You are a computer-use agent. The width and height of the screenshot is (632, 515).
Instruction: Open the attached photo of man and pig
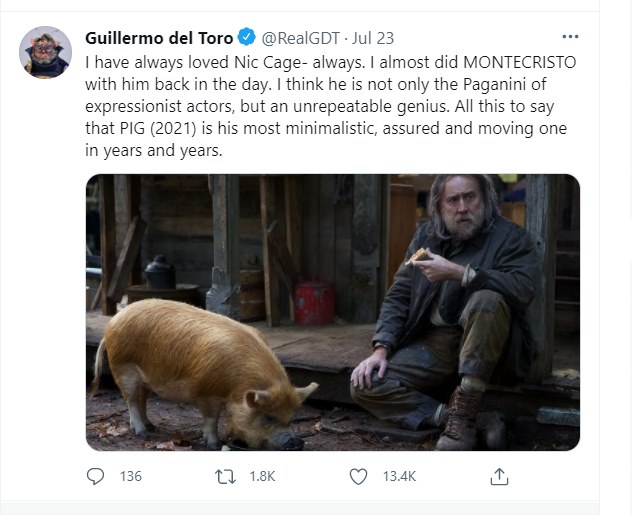[x=333, y=312]
